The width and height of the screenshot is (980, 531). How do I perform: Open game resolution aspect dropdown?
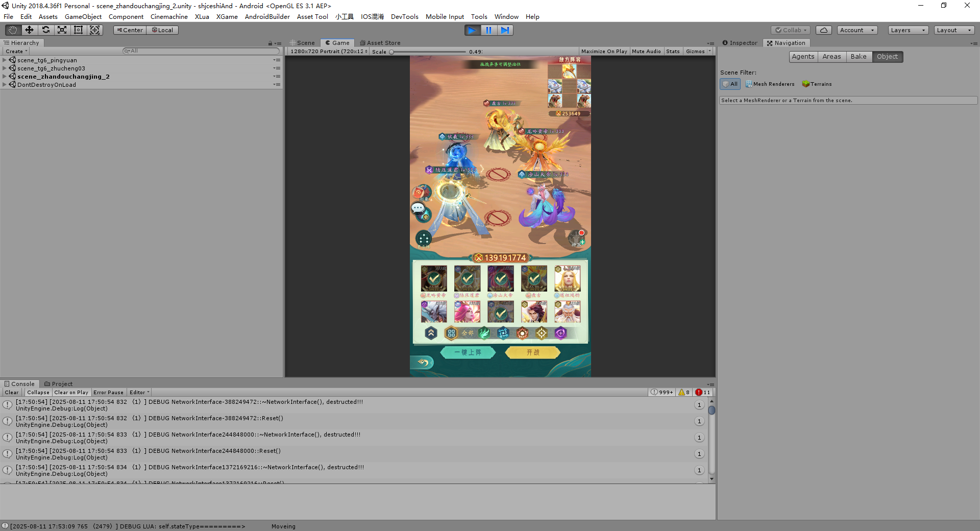coord(329,52)
